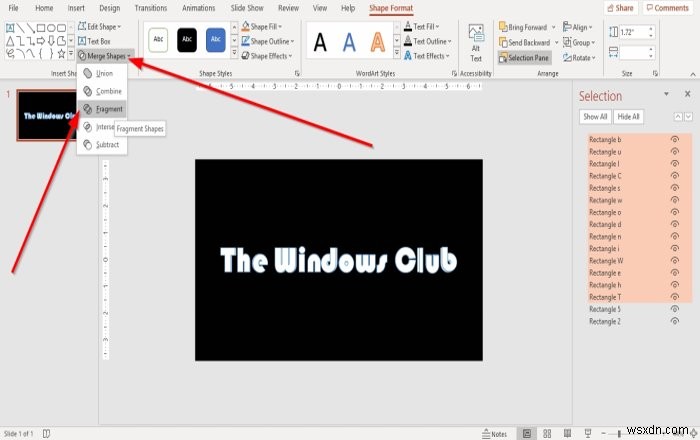This screenshot has width=700, height=440.
Task: Open the Animations tab
Action: [x=198, y=8]
